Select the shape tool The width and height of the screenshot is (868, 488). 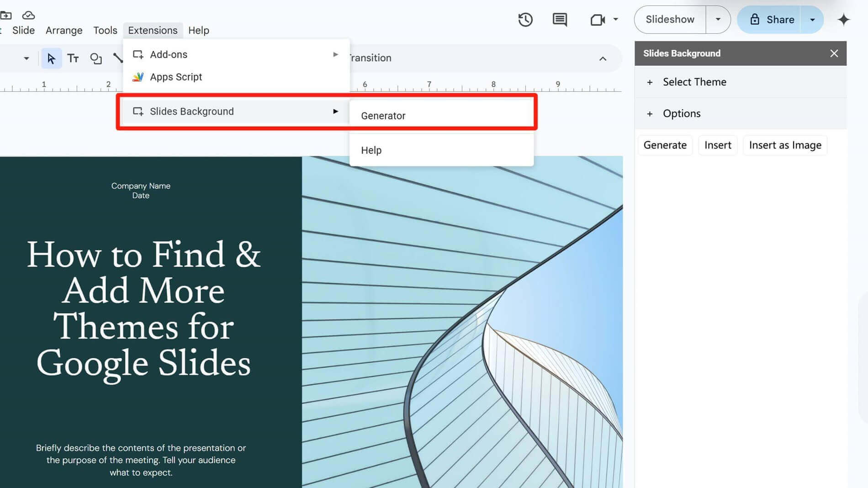click(x=96, y=58)
